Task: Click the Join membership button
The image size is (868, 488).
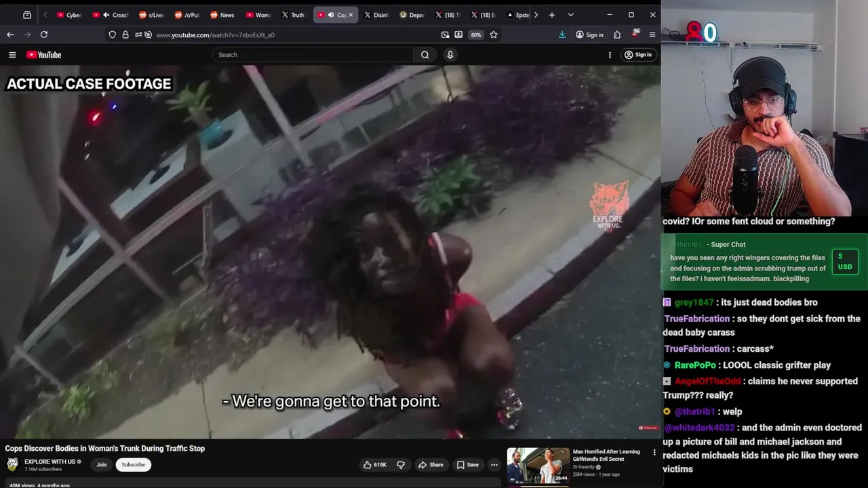Action: [101, 465]
